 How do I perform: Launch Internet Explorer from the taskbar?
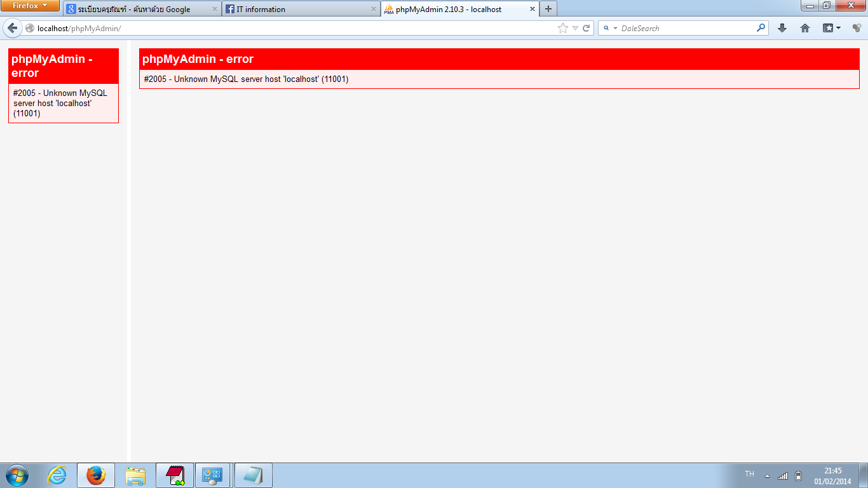[57, 475]
